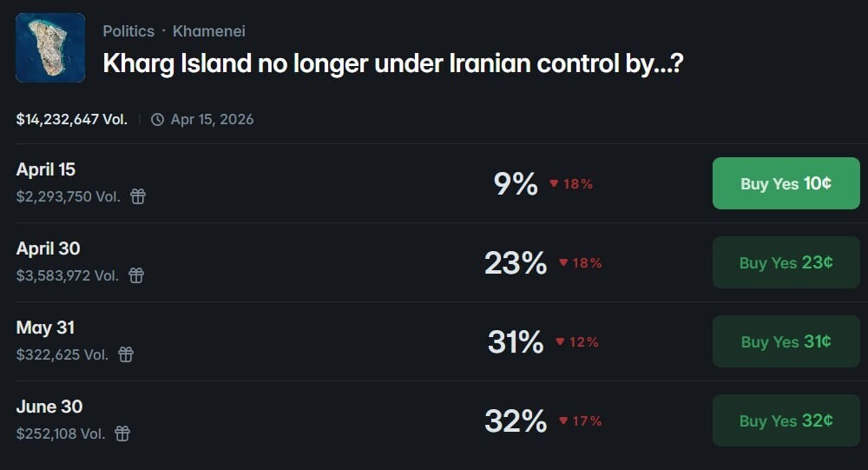This screenshot has width=868, height=470.
Task: Click the gift icon beside June 30 volume
Action: click(x=122, y=434)
